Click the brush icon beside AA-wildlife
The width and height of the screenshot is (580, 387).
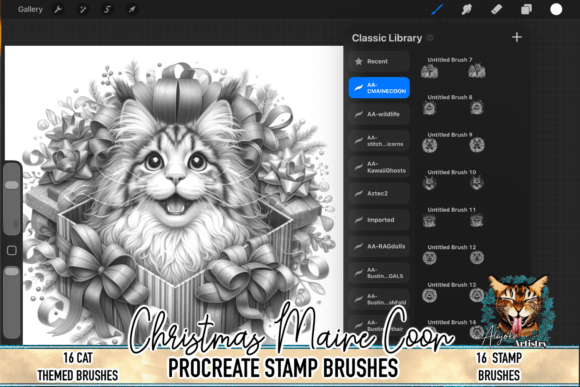point(358,114)
